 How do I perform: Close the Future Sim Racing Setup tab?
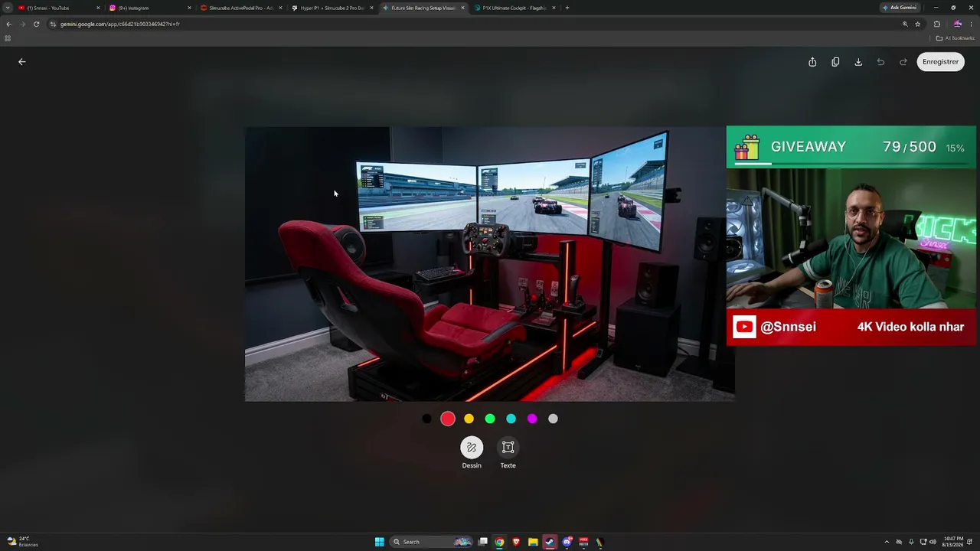[462, 8]
